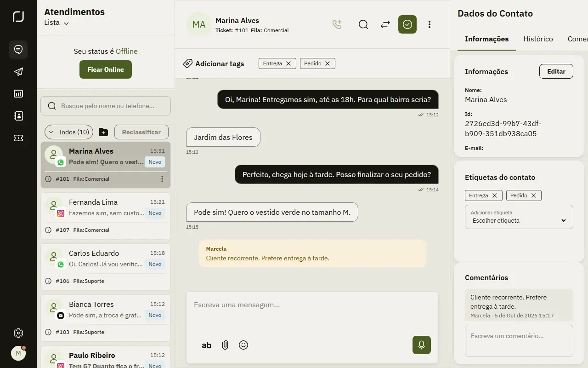
Task: Click the new folder plus icon beside Todos
Action: point(103,132)
